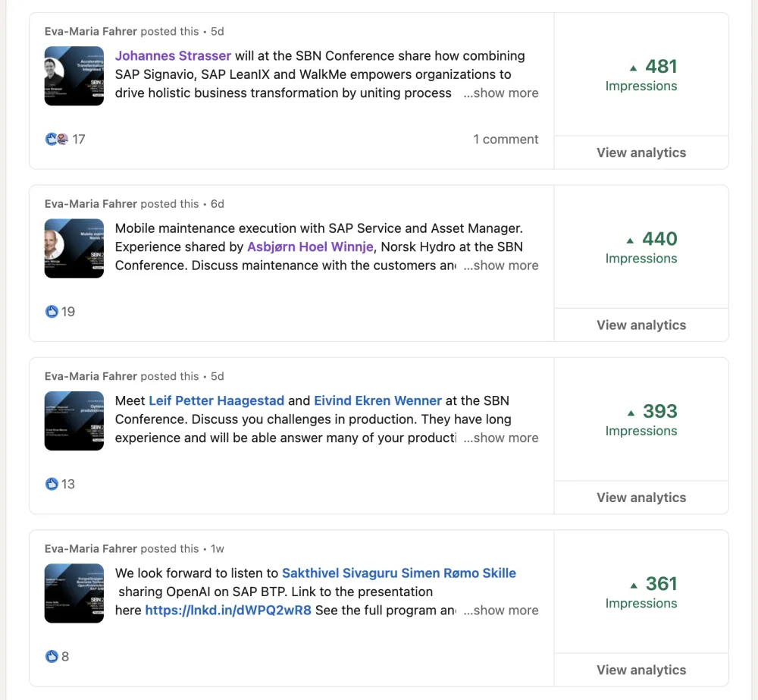View analytics for 361 impressions post

[641, 670]
